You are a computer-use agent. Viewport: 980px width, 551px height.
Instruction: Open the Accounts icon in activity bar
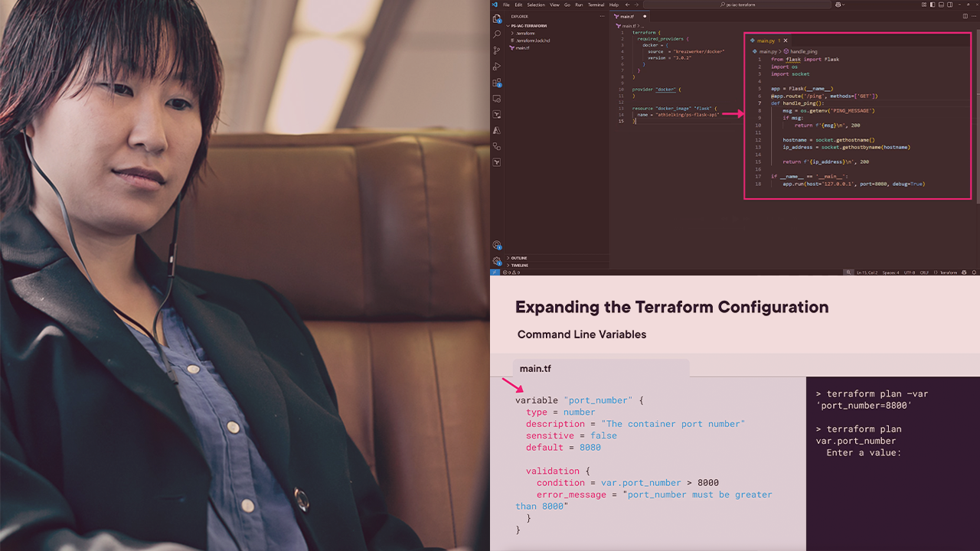point(497,246)
